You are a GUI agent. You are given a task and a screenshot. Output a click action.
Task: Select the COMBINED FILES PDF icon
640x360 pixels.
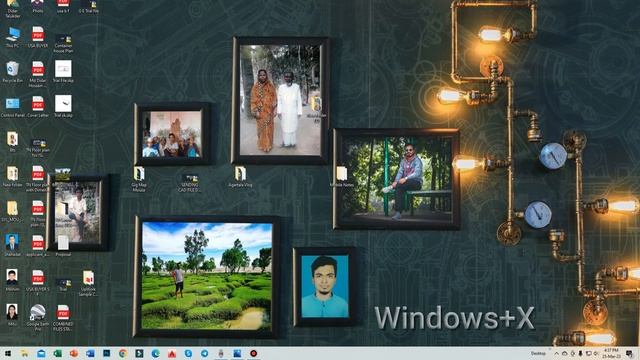point(63,317)
